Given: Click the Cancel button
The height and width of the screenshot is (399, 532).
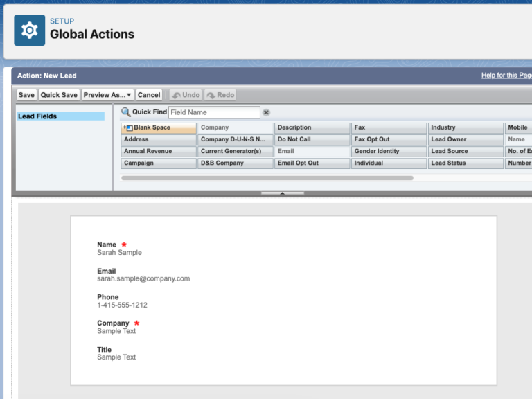Looking at the screenshot, I should click(149, 95).
